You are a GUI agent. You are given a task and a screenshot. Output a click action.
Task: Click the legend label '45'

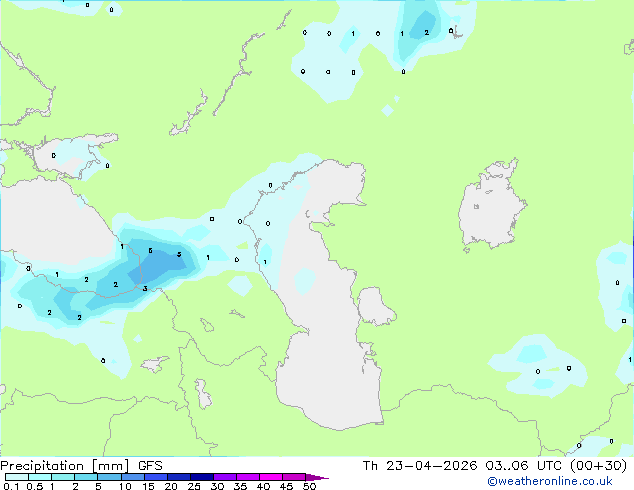click(x=286, y=486)
